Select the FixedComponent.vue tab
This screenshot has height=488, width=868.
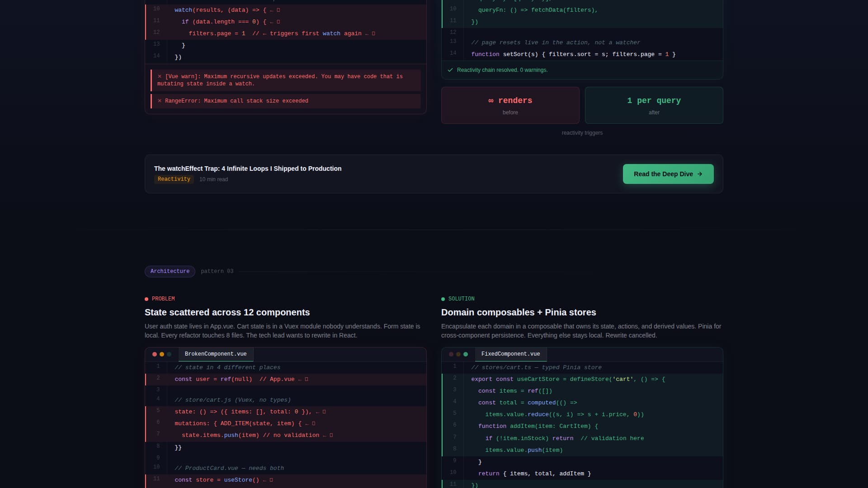(x=510, y=354)
